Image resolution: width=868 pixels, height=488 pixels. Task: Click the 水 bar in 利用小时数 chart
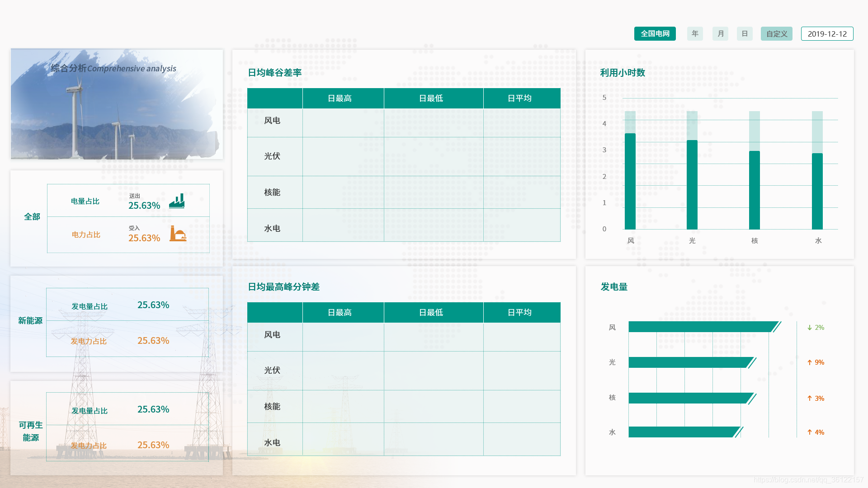(x=817, y=191)
